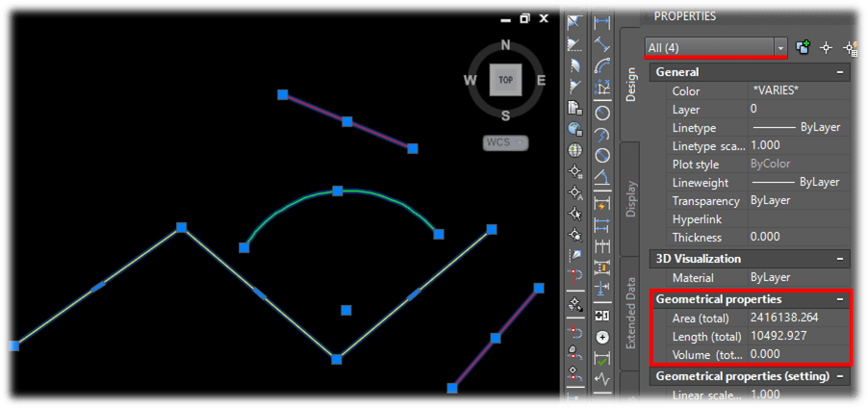The image size is (868, 408).
Task: Select the Arc Length dimension tool
Action: click(602, 65)
